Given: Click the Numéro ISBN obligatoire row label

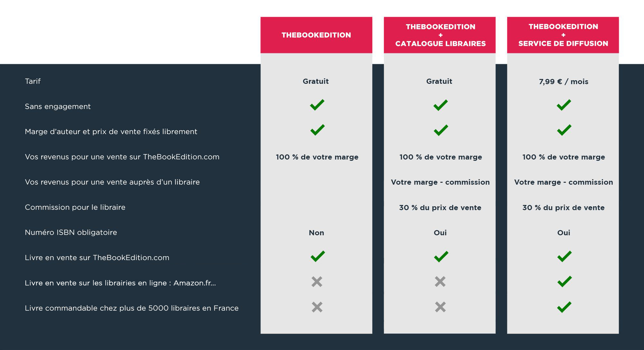Looking at the screenshot, I should click(71, 232).
